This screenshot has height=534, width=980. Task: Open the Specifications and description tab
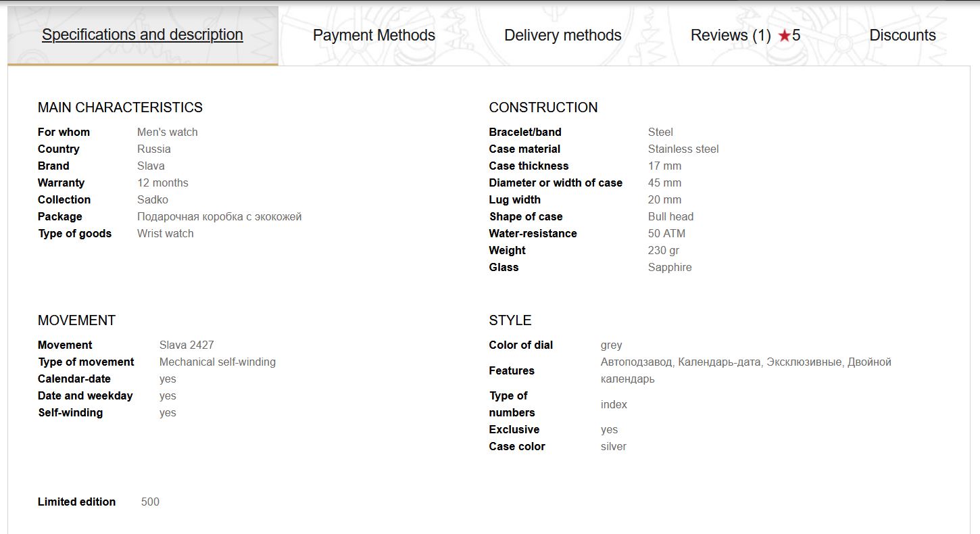(143, 35)
